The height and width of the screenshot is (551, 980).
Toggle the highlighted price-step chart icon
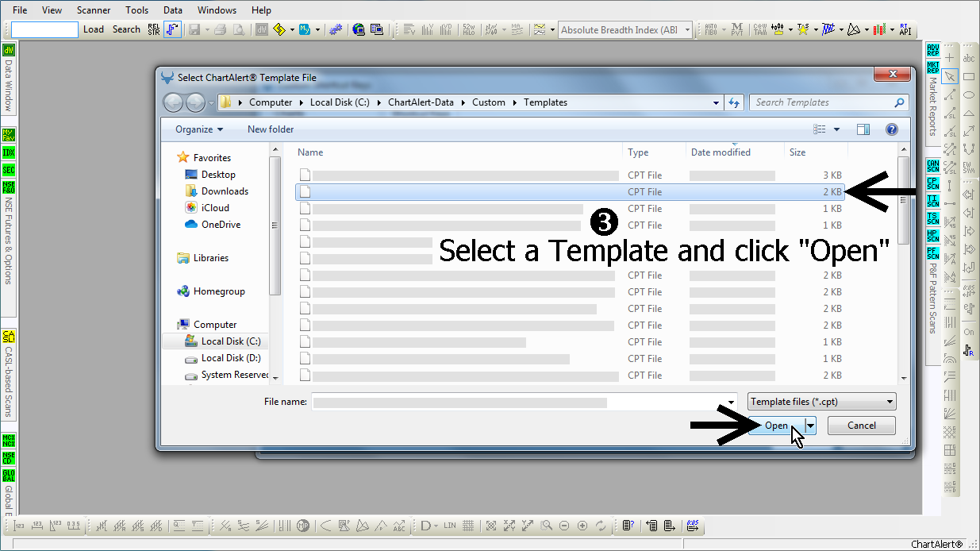click(x=172, y=29)
